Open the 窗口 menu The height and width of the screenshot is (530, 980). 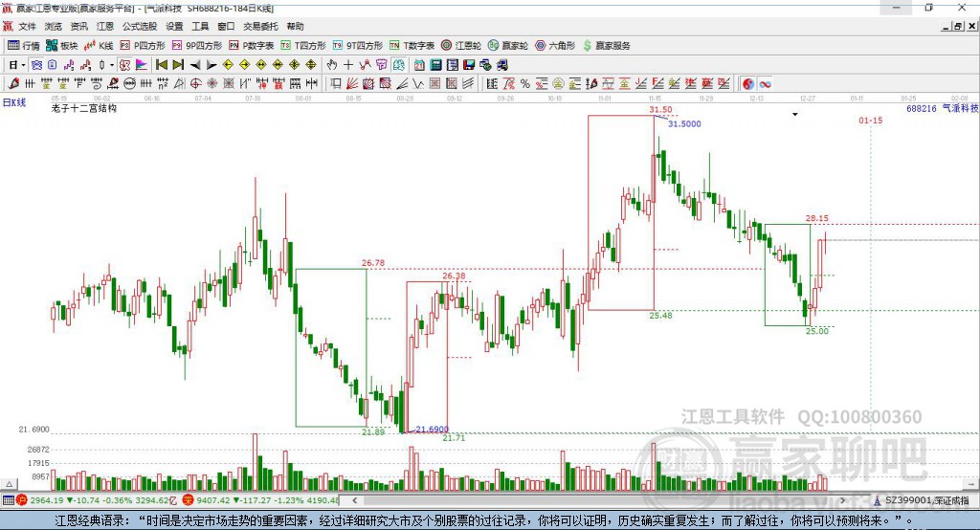click(226, 26)
